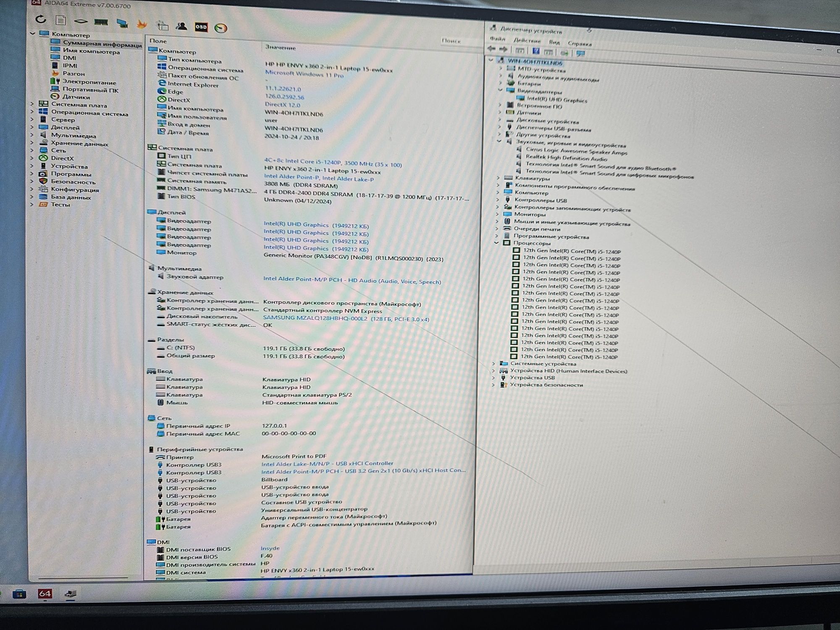The width and height of the screenshot is (840, 630).
Task: Select Суммарная информация in AIDA64 tree
Action: [x=97, y=44]
